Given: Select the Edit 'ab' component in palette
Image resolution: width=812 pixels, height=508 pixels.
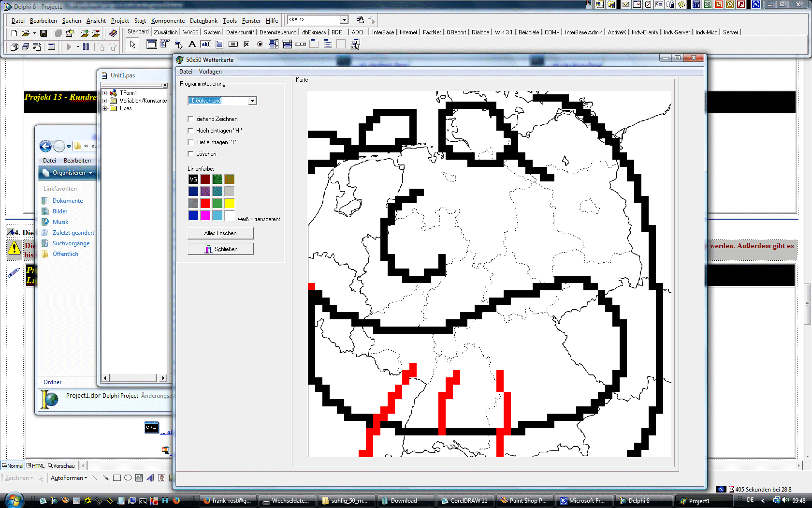Looking at the screenshot, I should tap(205, 44).
